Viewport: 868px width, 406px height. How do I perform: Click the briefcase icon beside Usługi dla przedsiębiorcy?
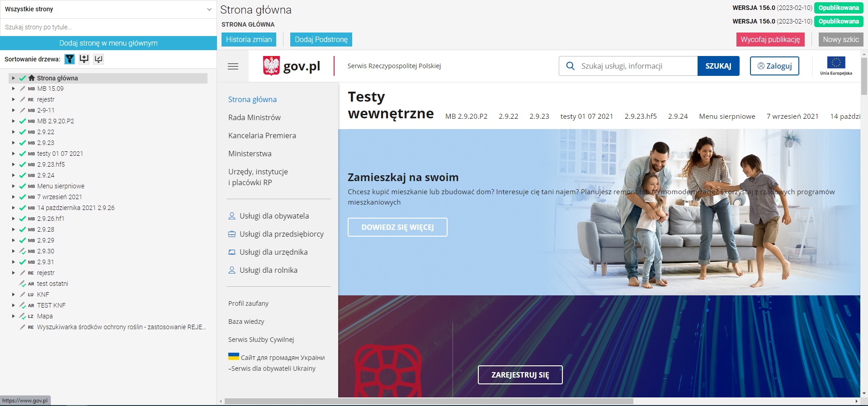pos(232,234)
